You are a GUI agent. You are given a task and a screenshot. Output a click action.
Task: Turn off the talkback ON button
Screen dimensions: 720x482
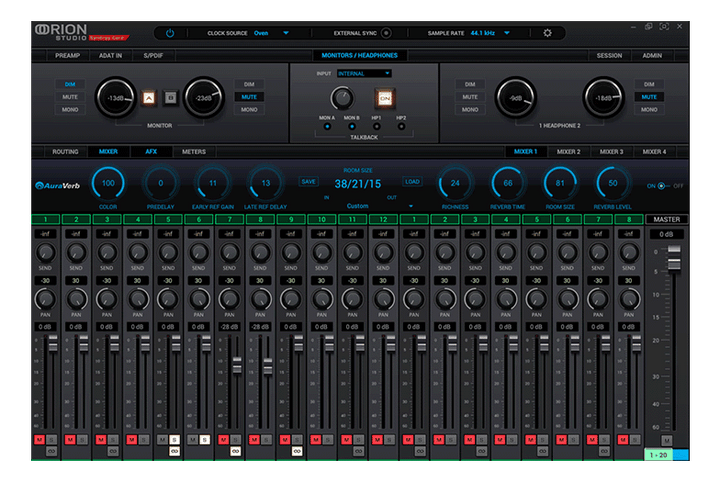[385, 98]
